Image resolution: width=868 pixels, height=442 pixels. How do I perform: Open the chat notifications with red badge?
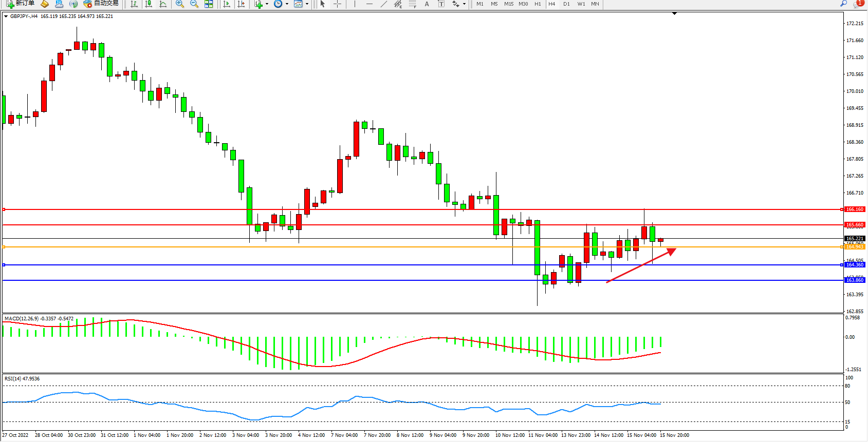[857, 4]
